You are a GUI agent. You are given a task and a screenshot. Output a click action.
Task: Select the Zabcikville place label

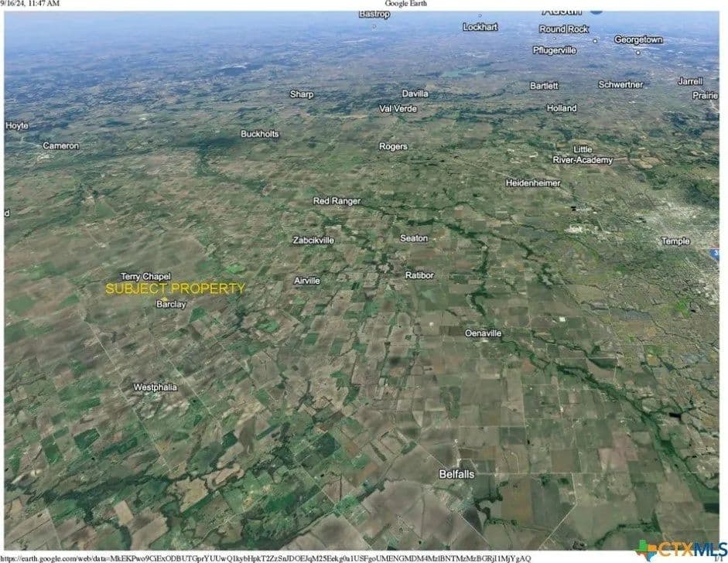313,241
